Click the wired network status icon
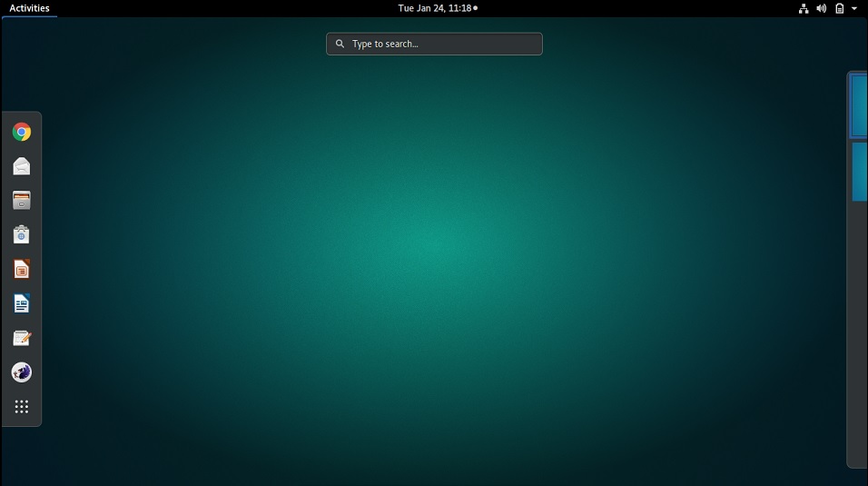The height and width of the screenshot is (486, 868). coord(804,8)
